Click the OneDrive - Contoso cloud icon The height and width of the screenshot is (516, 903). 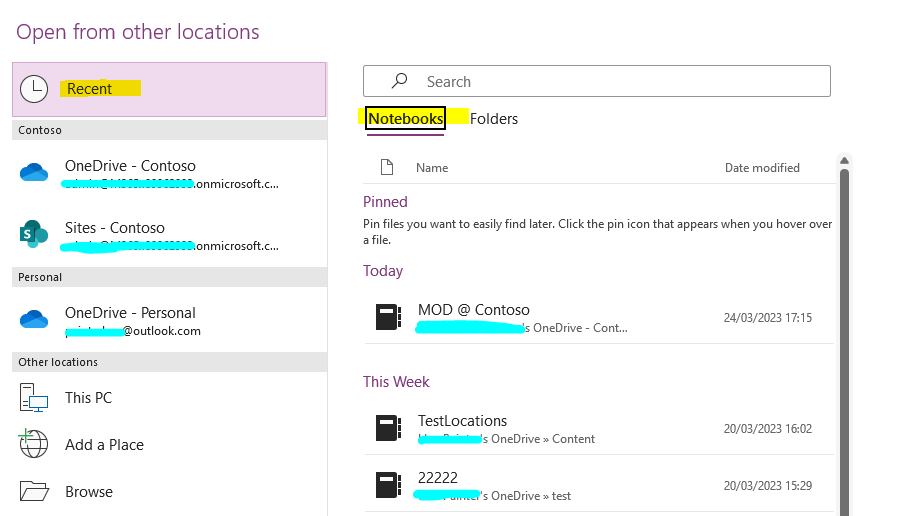click(34, 172)
